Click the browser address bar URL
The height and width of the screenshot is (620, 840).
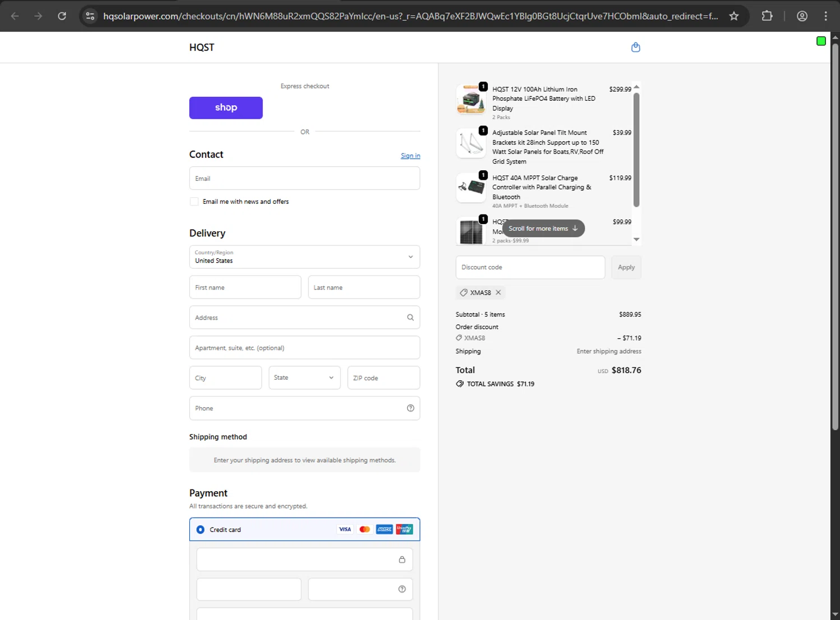[x=410, y=16]
